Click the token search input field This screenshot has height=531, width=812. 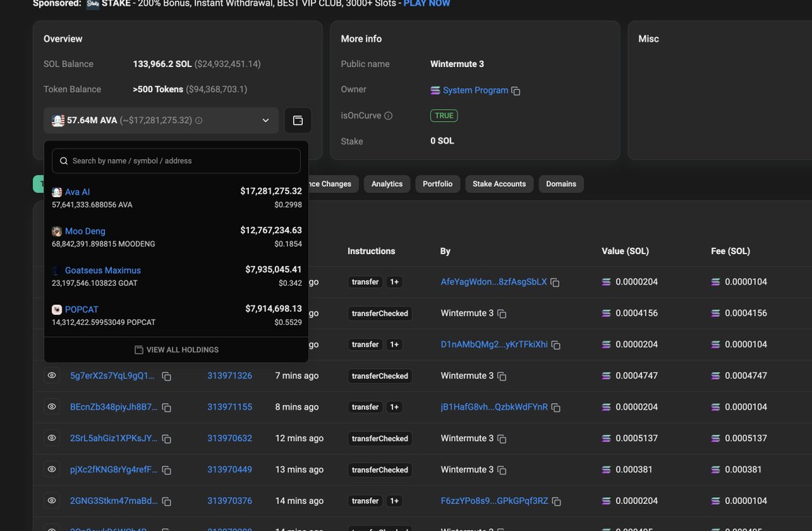click(176, 161)
